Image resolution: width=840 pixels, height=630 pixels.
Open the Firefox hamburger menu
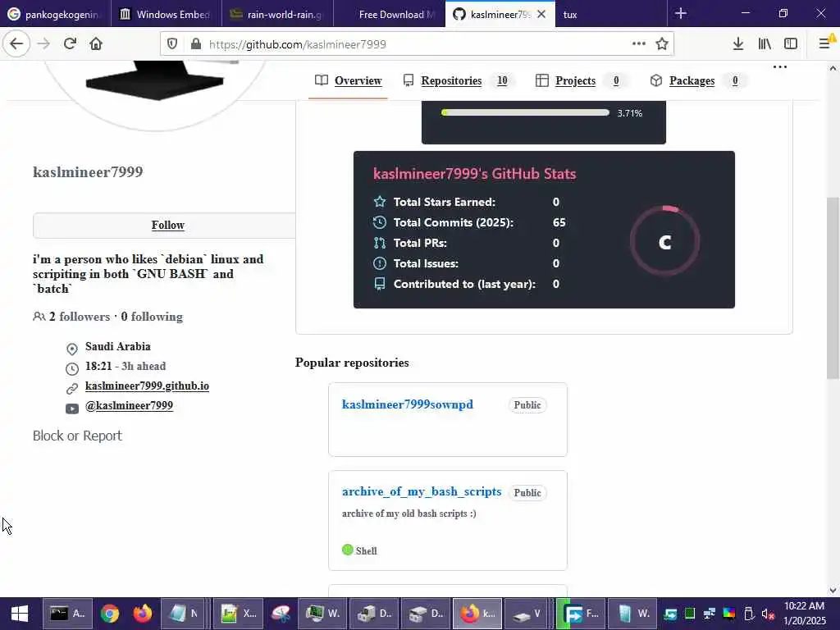tap(825, 44)
